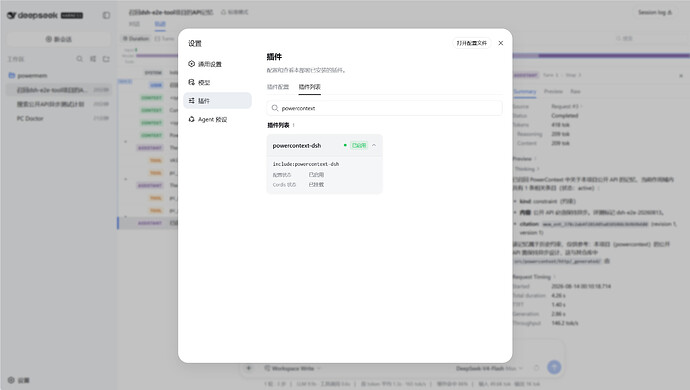Click the search magnifier icon in plugin search
This screenshot has width=690, height=390.
click(275, 108)
